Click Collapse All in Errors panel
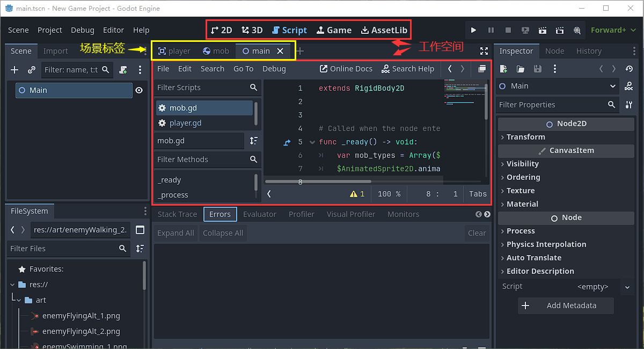This screenshot has height=349, width=644. tap(223, 233)
